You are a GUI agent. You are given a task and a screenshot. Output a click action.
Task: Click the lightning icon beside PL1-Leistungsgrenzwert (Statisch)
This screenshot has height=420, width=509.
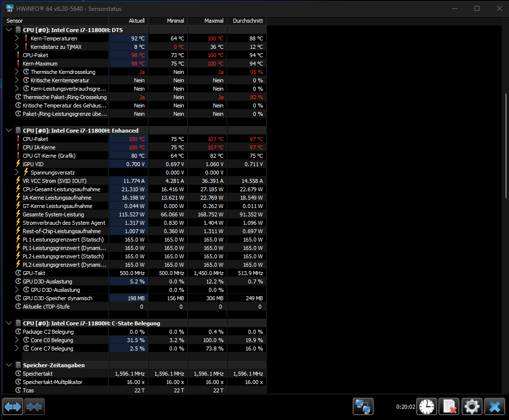[x=18, y=240]
